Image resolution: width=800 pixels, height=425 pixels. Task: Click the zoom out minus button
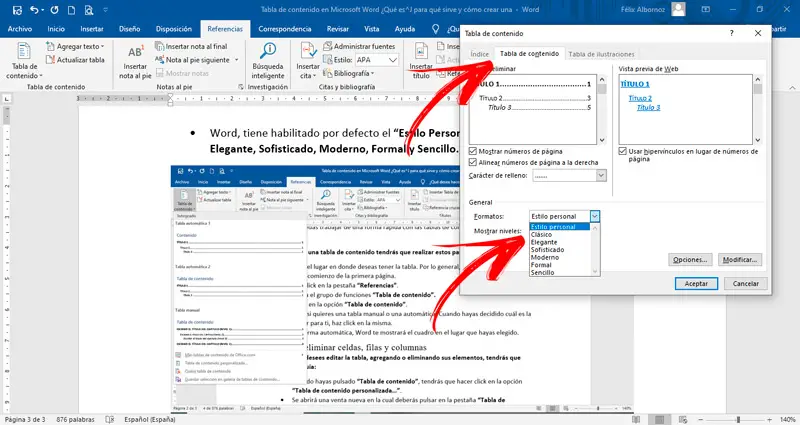[700, 419]
